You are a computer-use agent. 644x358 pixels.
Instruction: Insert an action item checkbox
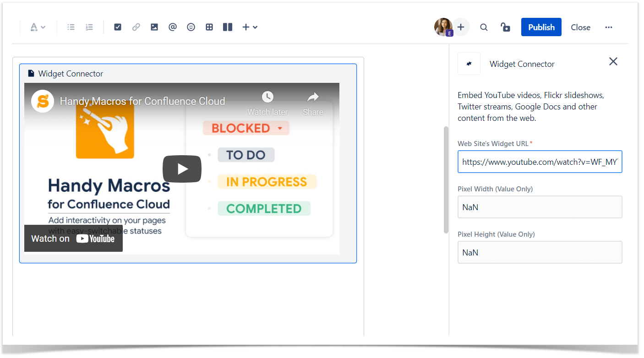point(118,27)
